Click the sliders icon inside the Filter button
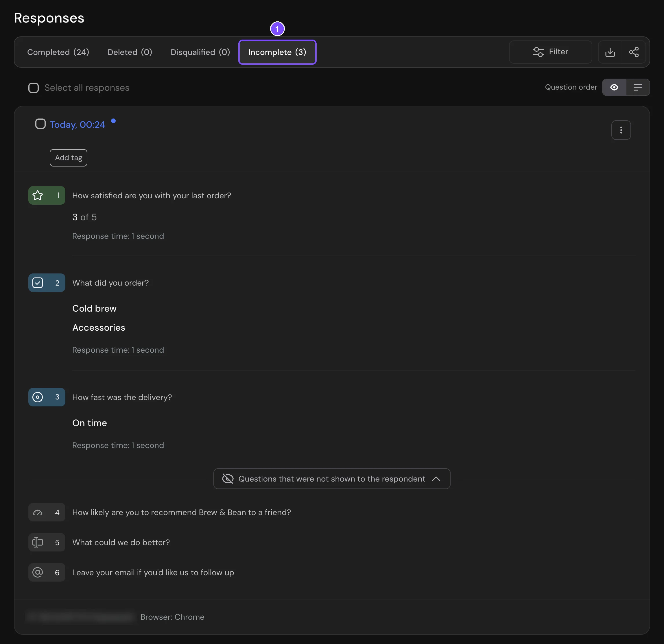The height and width of the screenshot is (644, 664). point(538,52)
